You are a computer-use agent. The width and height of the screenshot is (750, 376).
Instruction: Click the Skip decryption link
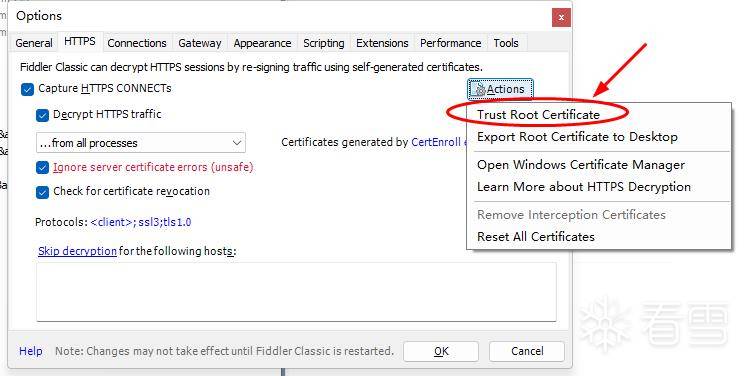[x=77, y=251]
